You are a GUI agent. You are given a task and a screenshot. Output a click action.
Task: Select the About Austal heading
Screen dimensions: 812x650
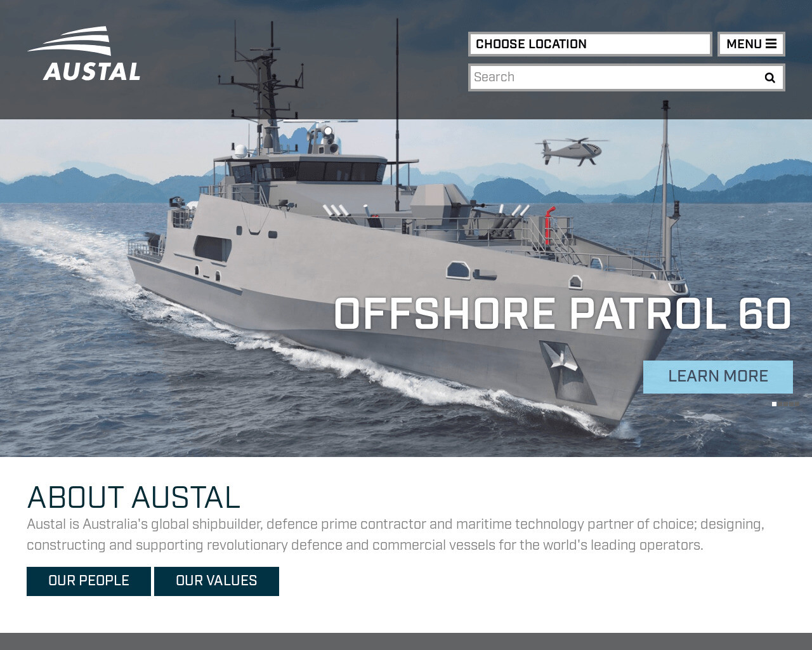pyautogui.click(x=134, y=497)
